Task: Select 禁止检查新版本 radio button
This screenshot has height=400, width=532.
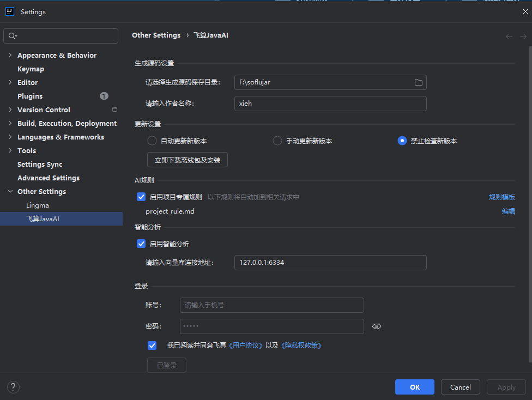Action: pos(402,141)
